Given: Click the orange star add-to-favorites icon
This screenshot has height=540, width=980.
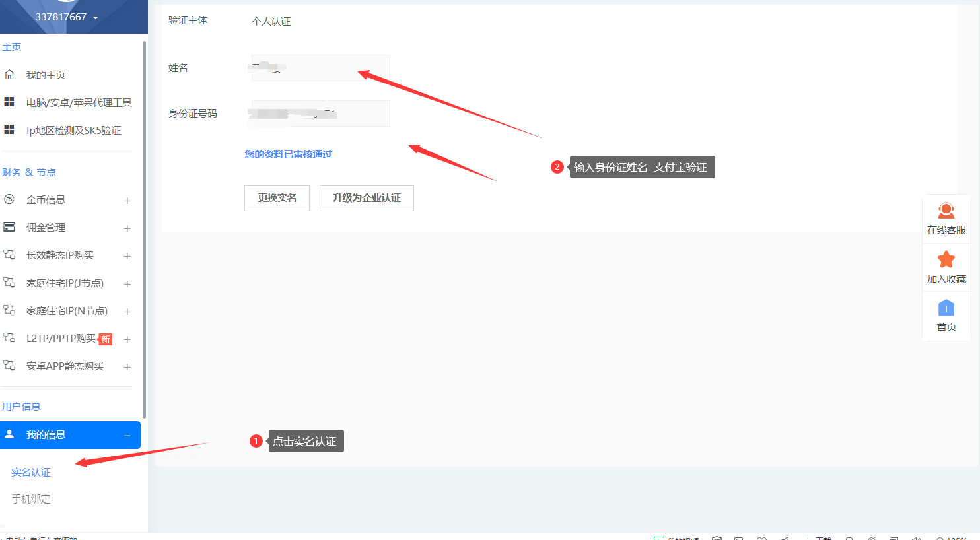Looking at the screenshot, I should [946, 259].
